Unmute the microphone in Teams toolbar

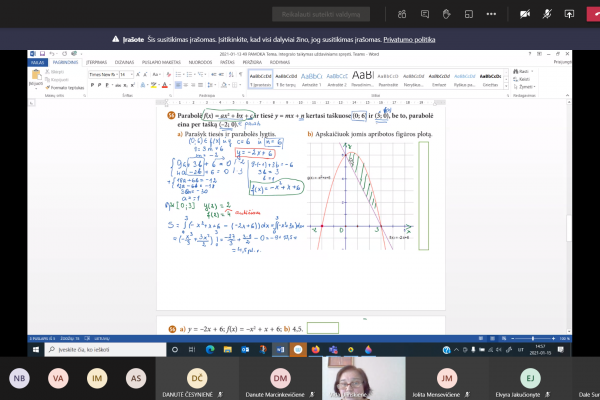[x=547, y=14]
